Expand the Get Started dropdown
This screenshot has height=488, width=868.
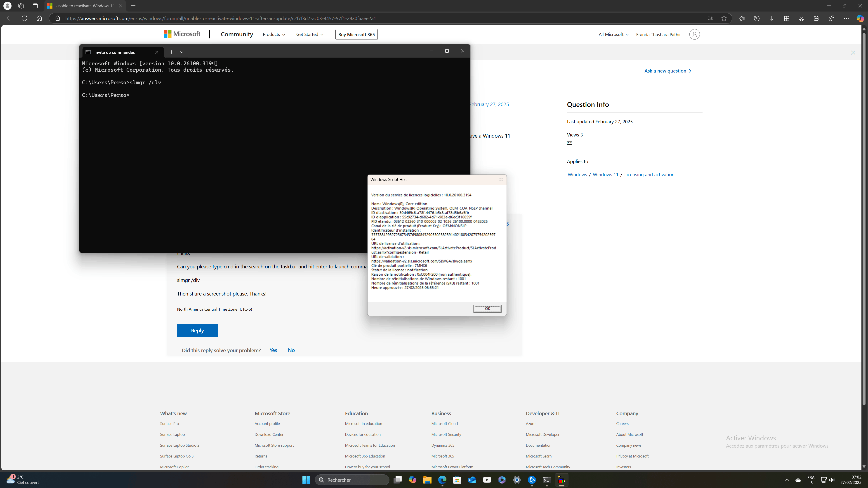click(x=310, y=34)
